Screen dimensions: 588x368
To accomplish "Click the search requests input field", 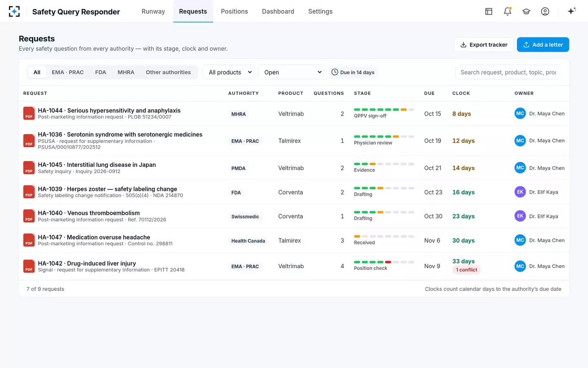I will (x=508, y=72).
